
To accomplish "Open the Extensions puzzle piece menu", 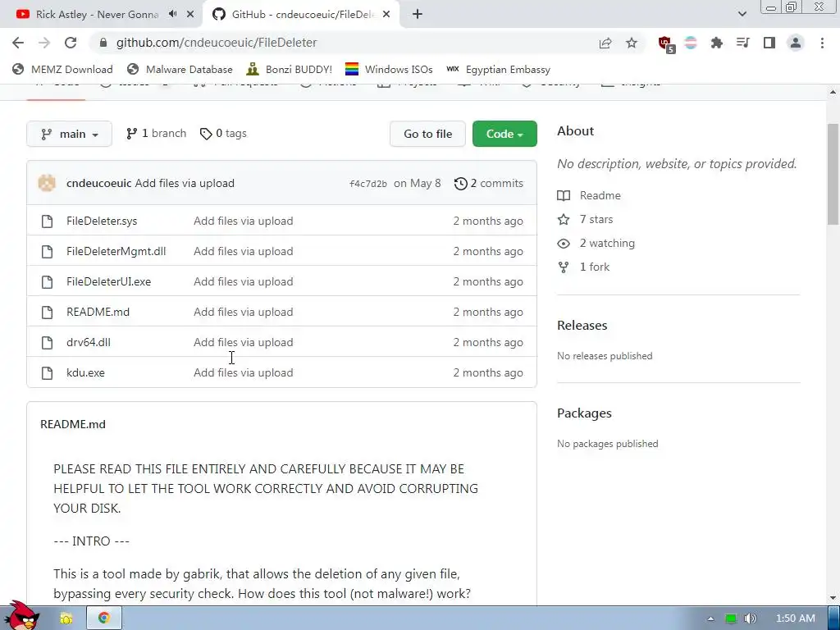I will (x=717, y=43).
